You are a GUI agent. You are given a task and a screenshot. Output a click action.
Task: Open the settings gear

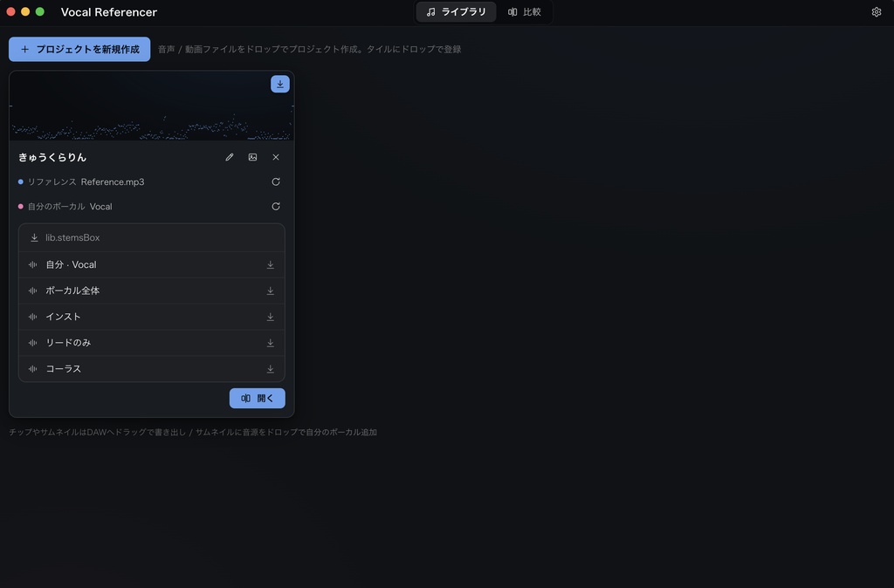coord(877,12)
